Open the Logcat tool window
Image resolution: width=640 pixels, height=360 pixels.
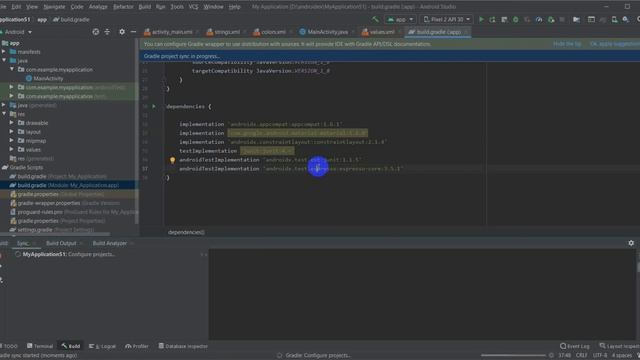tap(102, 346)
